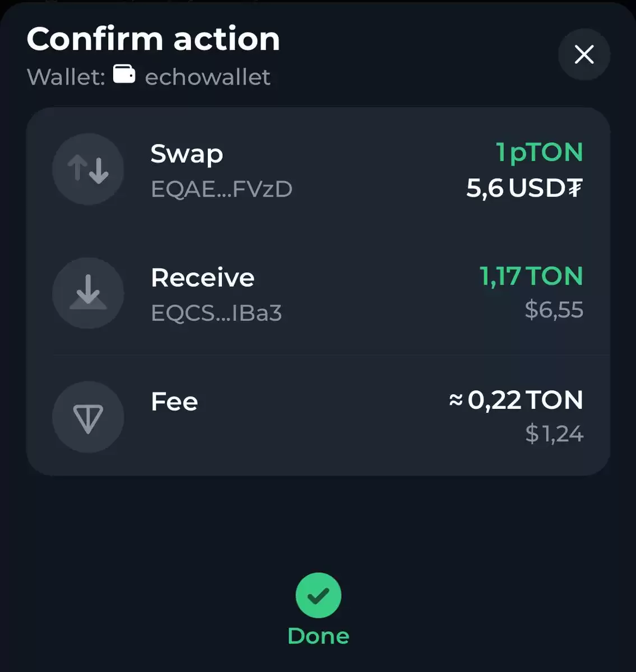Click the TON logo beside Fee
636x672 pixels.
88,417
